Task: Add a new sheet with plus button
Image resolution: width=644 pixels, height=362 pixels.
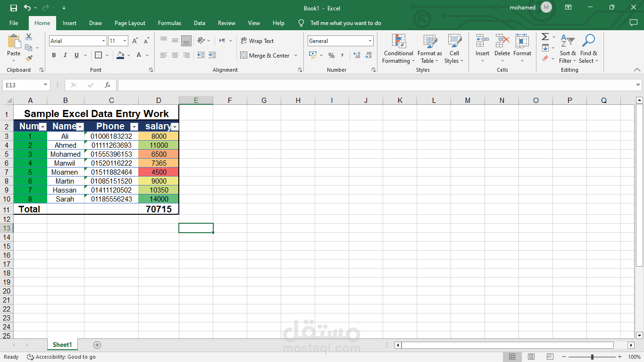Action: (x=97, y=345)
